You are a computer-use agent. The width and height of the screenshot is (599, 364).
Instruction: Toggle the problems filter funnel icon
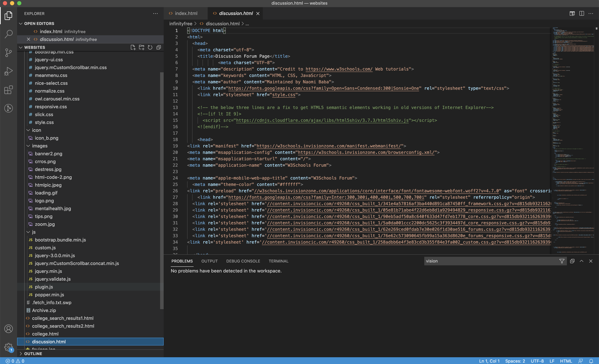pyautogui.click(x=562, y=261)
